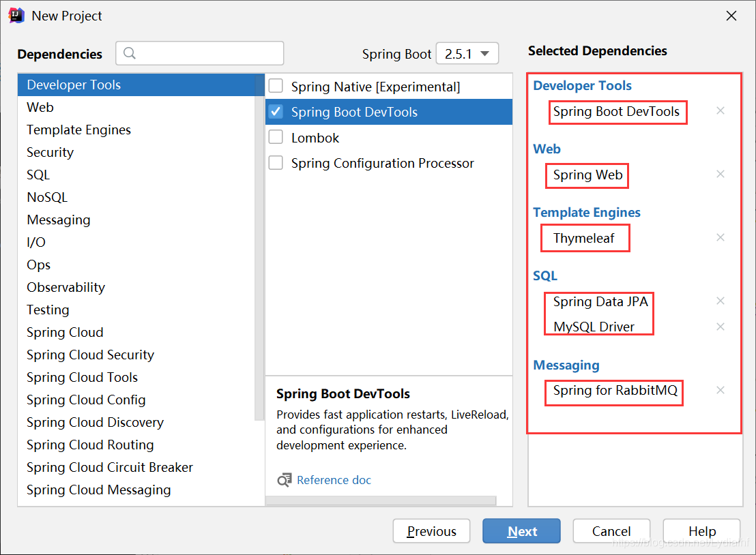This screenshot has height=555, width=756.
Task: Click the Messaging heading in selected panel
Action: [x=566, y=365]
